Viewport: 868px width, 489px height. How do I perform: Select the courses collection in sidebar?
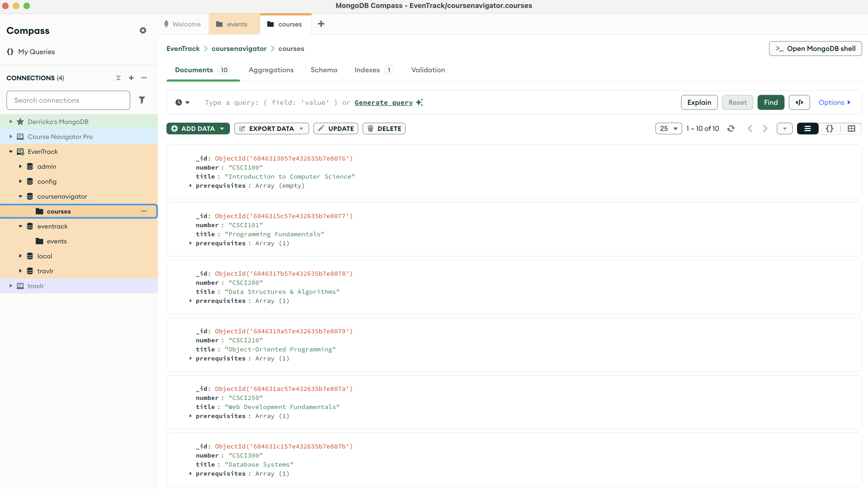click(79, 211)
